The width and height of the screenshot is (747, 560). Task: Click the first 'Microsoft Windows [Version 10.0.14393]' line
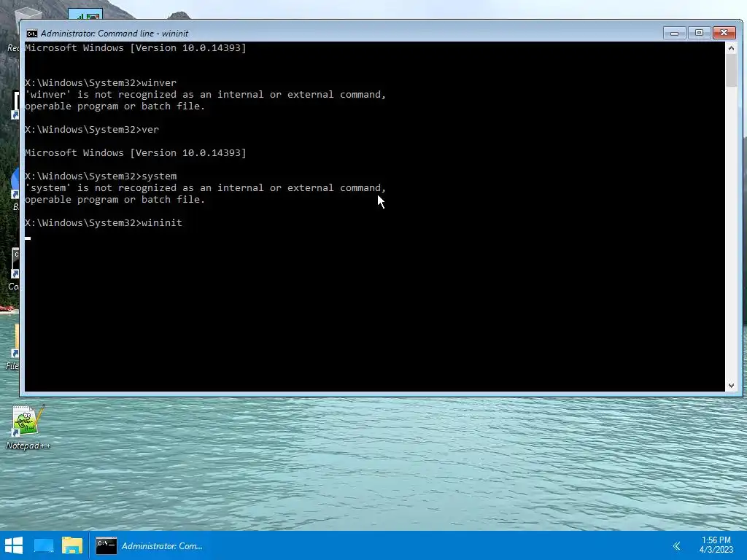[135, 47]
